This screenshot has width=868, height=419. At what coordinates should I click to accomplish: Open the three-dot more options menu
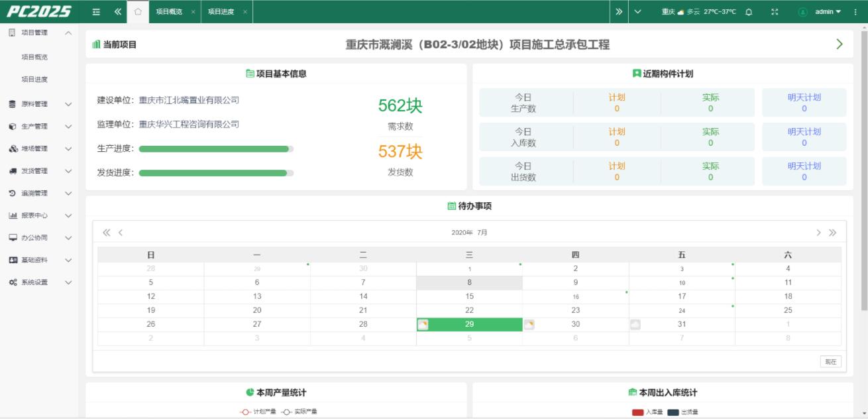tap(855, 12)
